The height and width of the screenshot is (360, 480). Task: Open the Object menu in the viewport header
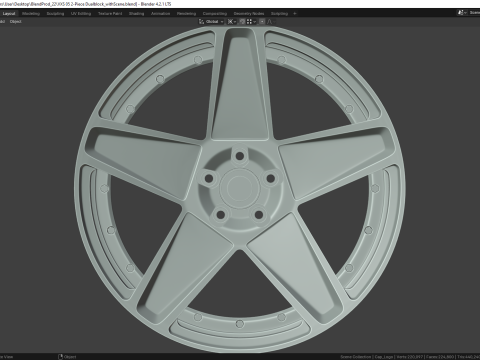click(x=16, y=22)
